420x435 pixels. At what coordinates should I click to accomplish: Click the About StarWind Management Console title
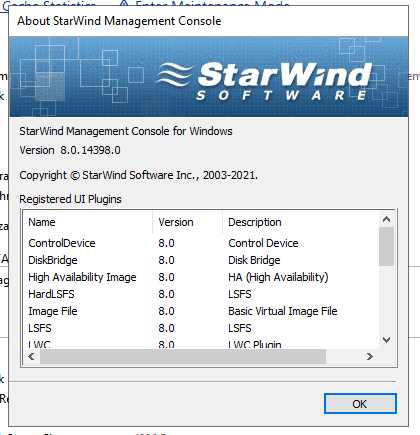tap(119, 21)
